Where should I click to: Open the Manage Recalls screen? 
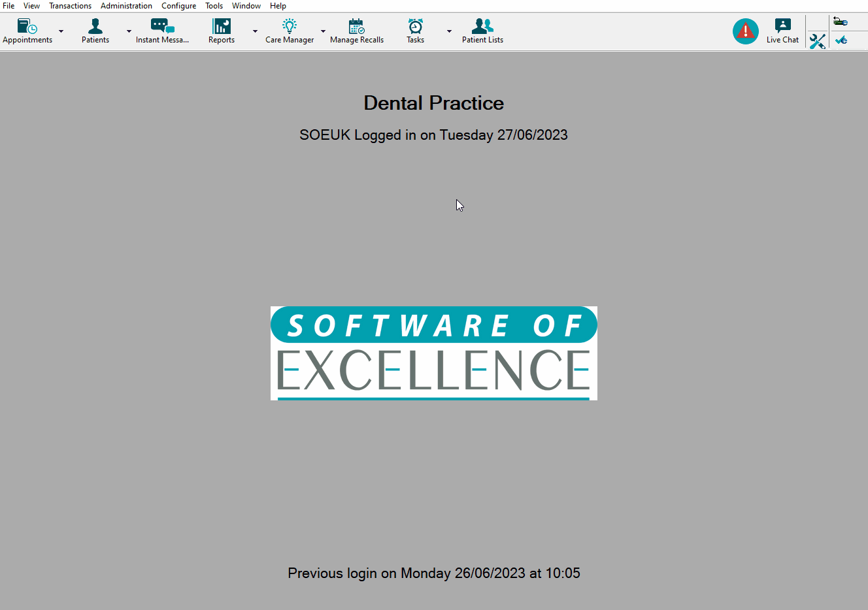click(357, 31)
